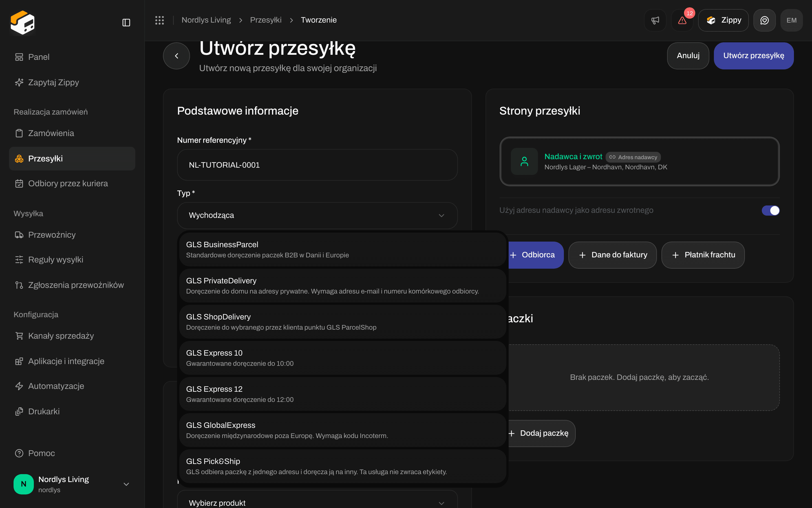Open Panel in the sidebar
Viewport: 812px width, 508px height.
point(72,57)
